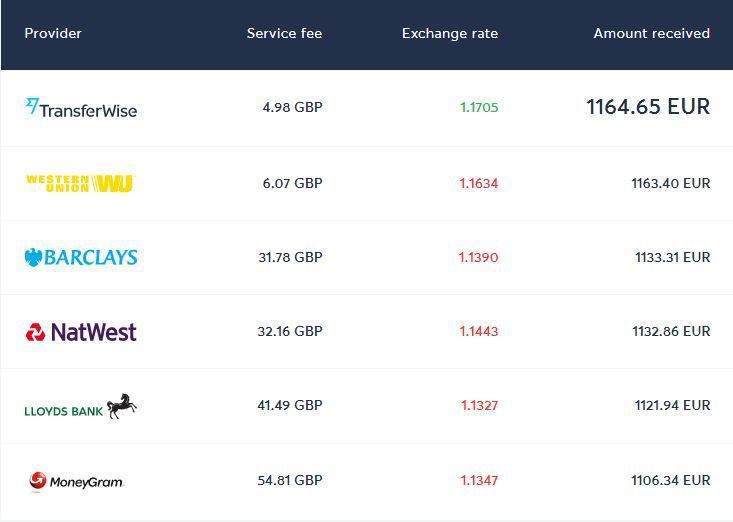The width and height of the screenshot is (733, 522).
Task: Click the Exchange rate column header
Action: click(x=450, y=34)
